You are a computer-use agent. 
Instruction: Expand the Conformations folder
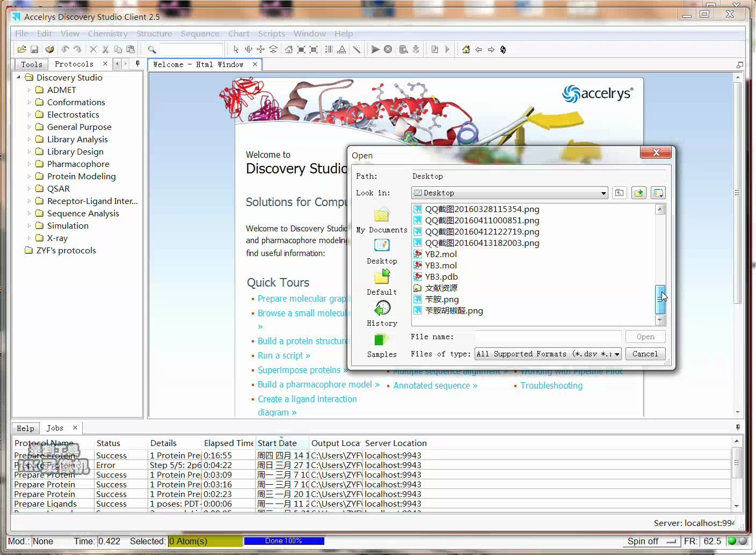pyautogui.click(x=29, y=102)
